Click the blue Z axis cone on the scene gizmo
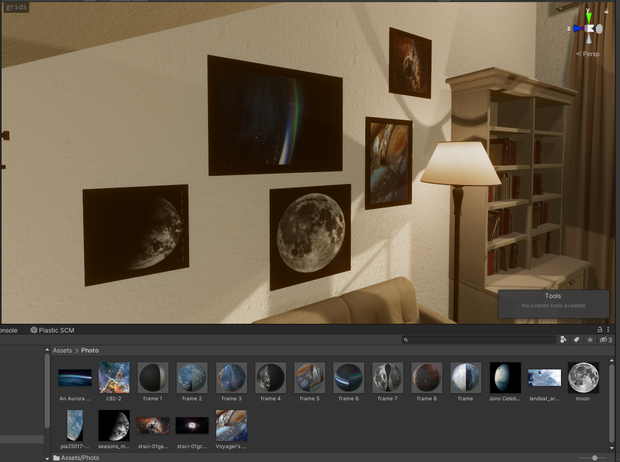The height and width of the screenshot is (462, 620). (x=578, y=28)
